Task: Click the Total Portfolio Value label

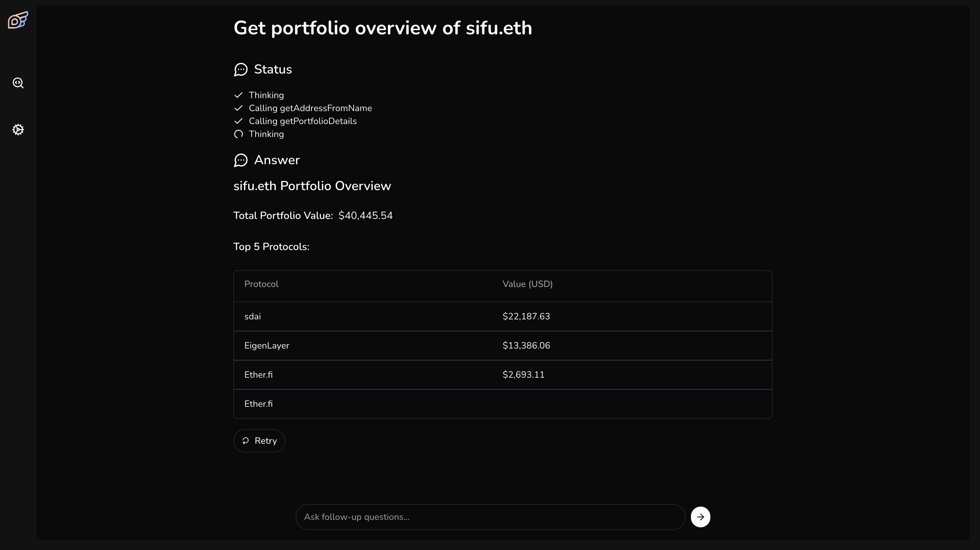Action: (x=283, y=216)
